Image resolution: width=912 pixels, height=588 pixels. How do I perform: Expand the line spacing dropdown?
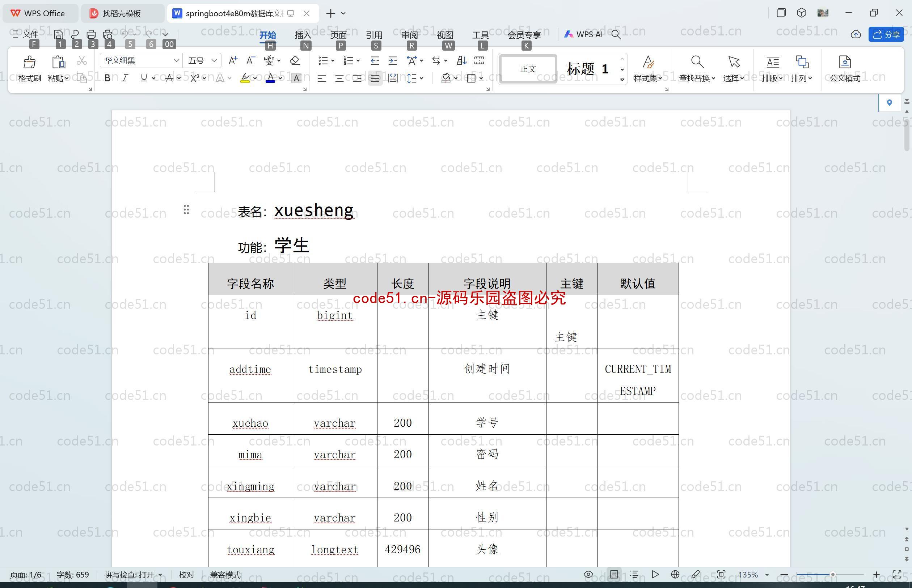click(421, 78)
